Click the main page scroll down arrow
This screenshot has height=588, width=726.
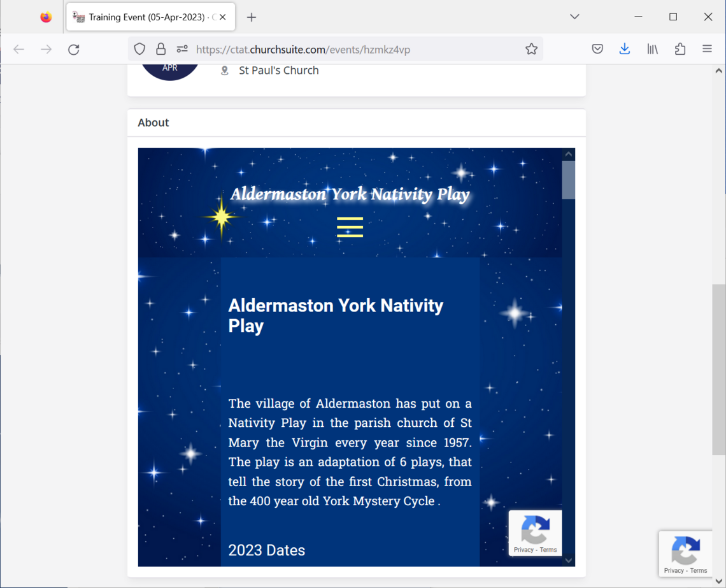pyautogui.click(x=718, y=581)
